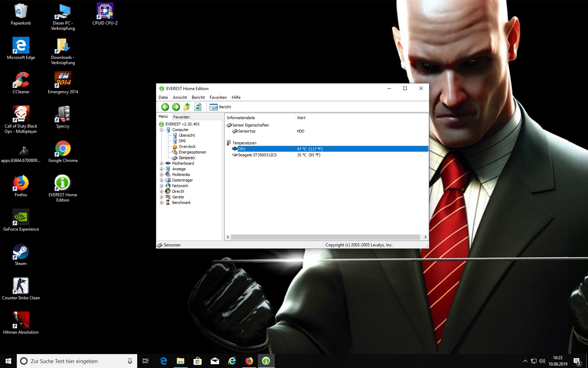Click the Wert column header
This screenshot has width=588, height=368.
coord(362,118)
